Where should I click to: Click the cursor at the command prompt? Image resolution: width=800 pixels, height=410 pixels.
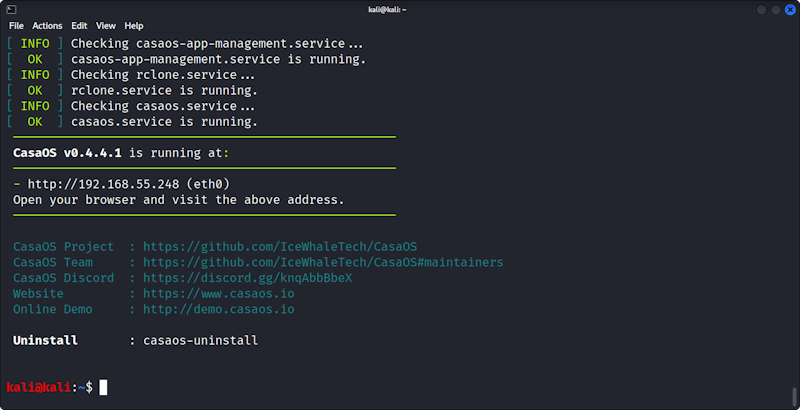[103, 387]
